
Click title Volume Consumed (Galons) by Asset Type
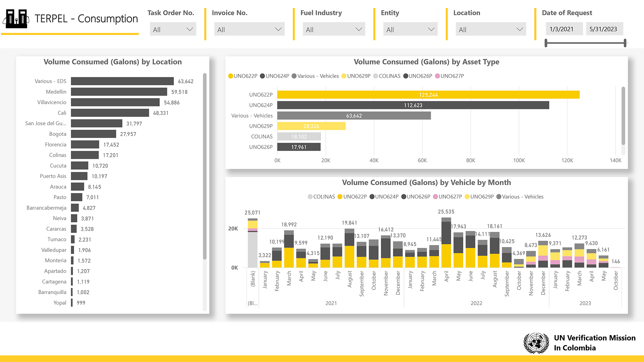coord(427,62)
